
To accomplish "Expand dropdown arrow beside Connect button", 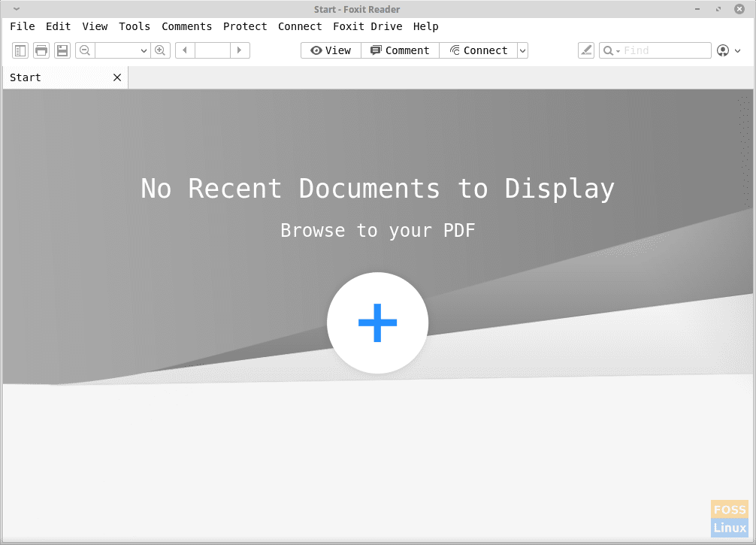I will pyautogui.click(x=523, y=50).
